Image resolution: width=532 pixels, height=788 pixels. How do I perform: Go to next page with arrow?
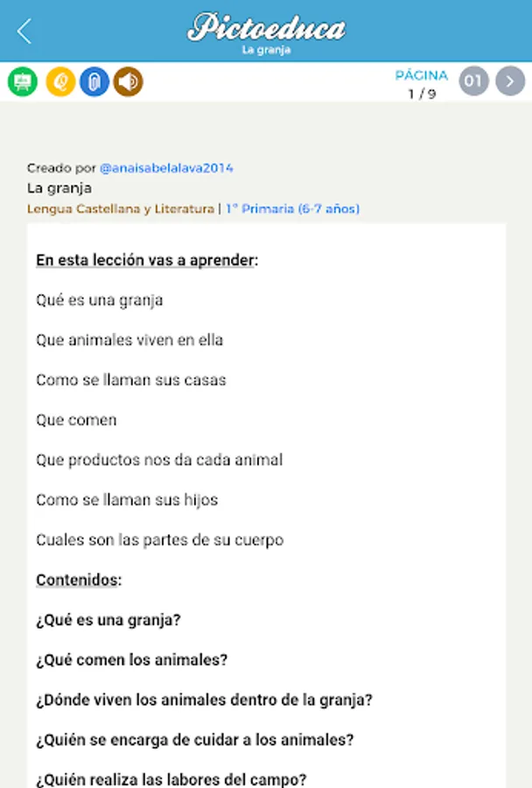[510, 82]
